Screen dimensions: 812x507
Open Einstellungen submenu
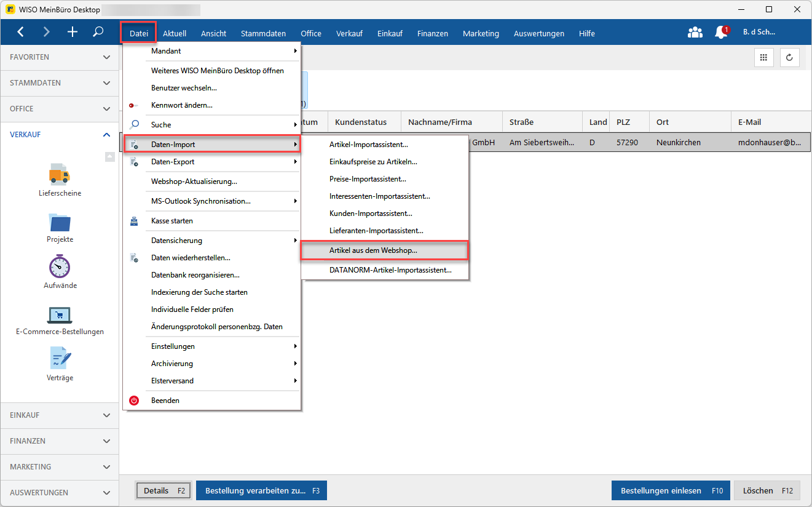tap(212, 346)
